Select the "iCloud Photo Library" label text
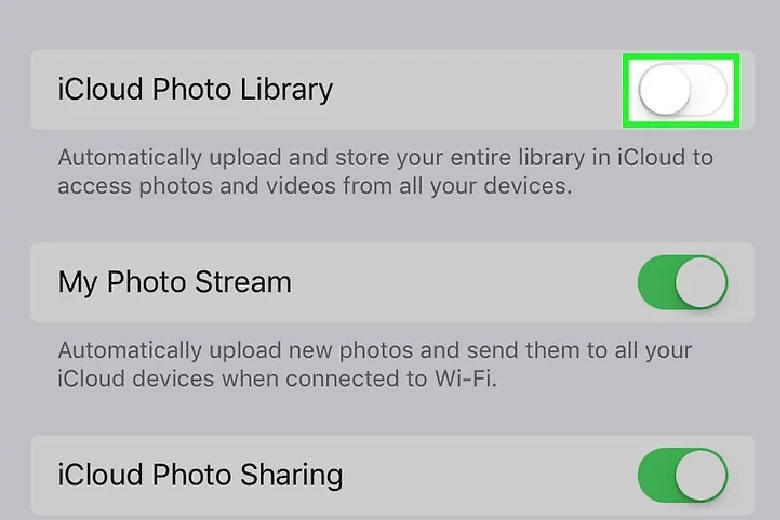 coord(195,90)
